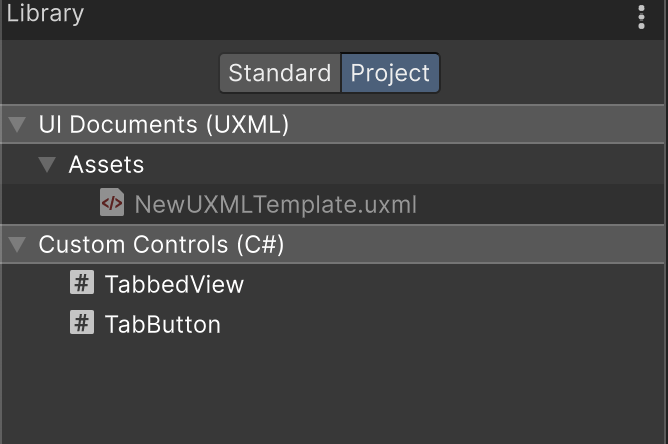The image size is (668, 444).
Task: Select the NewUXMLTemplate.uxml item name
Action: click(276, 205)
